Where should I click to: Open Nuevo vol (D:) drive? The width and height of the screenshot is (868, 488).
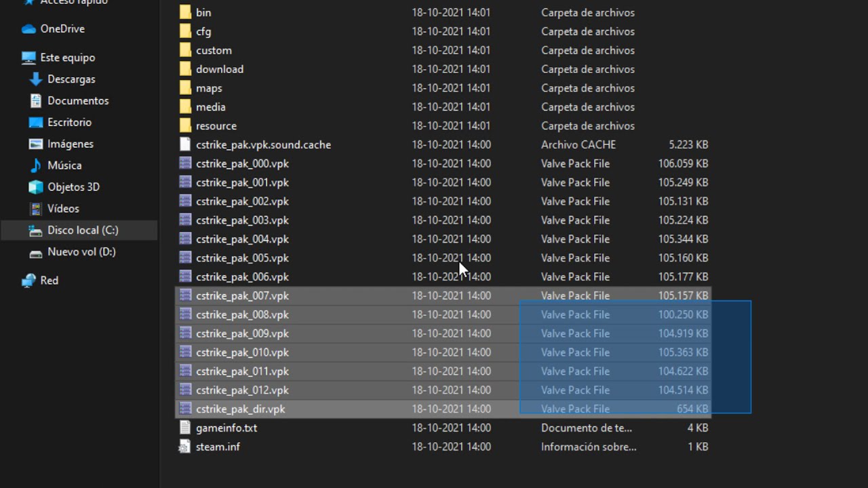click(81, 252)
